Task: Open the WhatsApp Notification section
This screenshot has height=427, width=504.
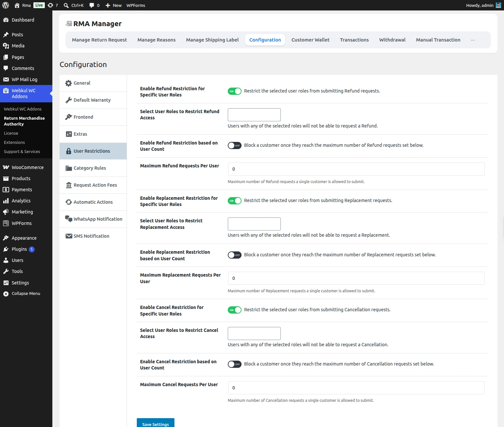Action: 93,219
